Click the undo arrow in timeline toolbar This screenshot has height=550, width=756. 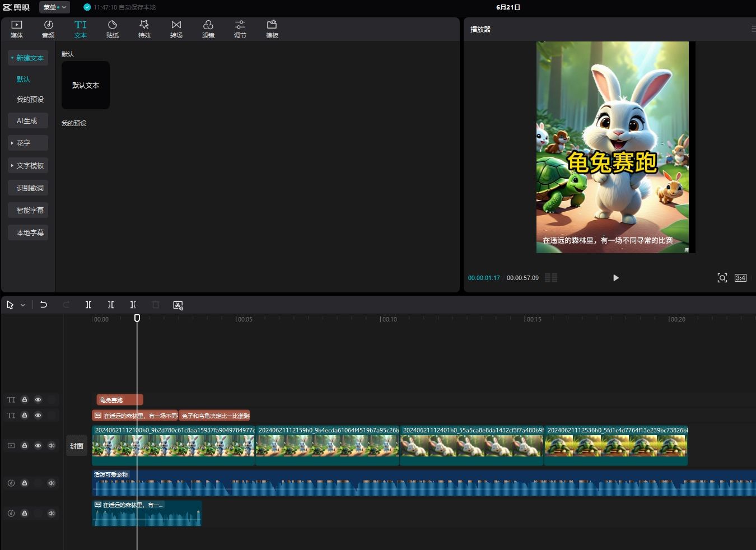tap(44, 305)
